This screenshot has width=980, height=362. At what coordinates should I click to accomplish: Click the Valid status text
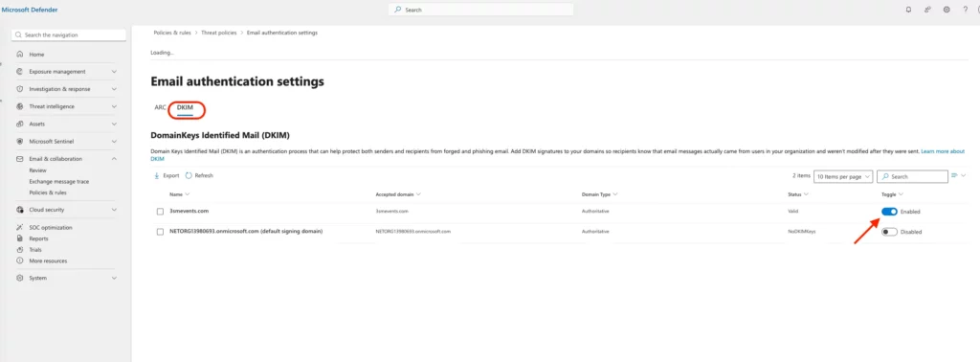click(x=793, y=212)
